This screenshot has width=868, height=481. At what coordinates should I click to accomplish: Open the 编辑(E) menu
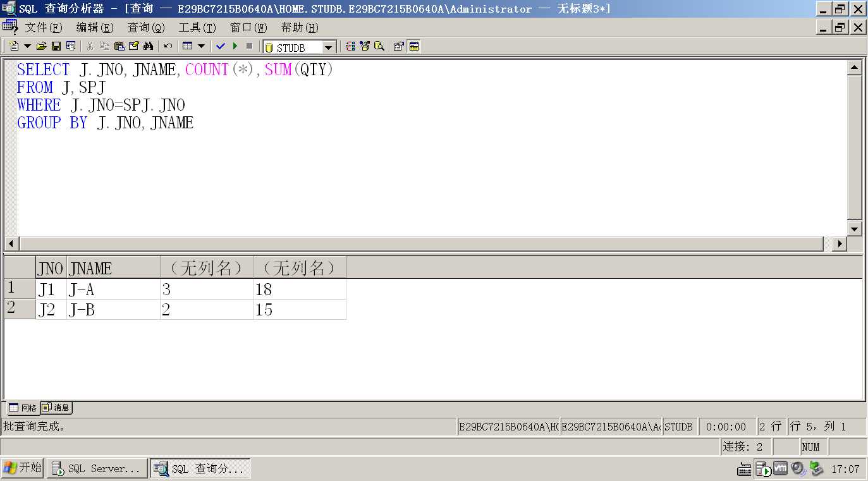(95, 27)
